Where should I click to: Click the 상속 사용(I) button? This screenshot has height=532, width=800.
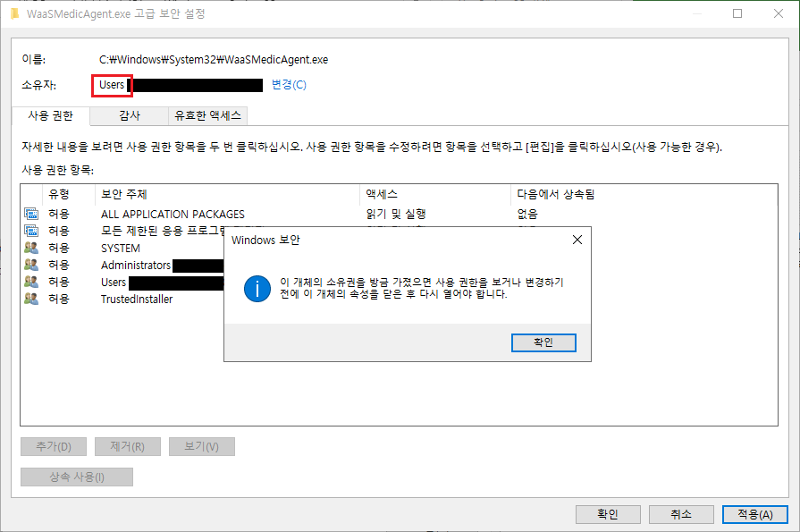click(77, 477)
